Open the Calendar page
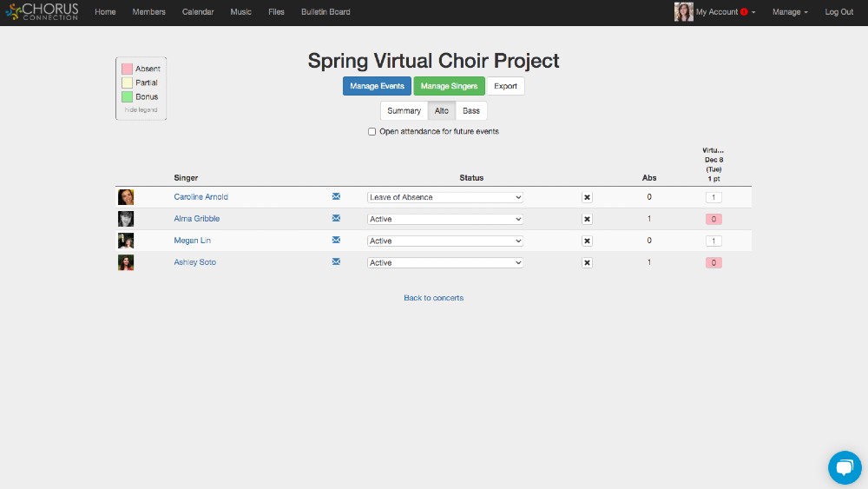868x489 pixels. (x=198, y=11)
